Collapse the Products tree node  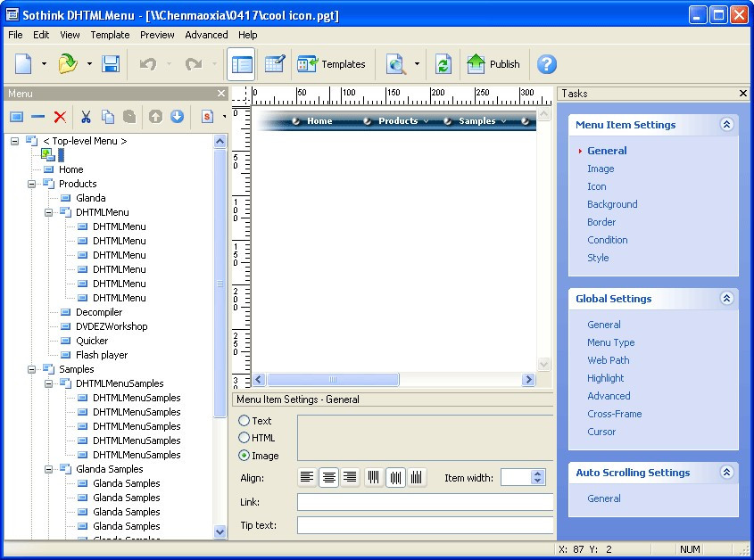pos(32,184)
